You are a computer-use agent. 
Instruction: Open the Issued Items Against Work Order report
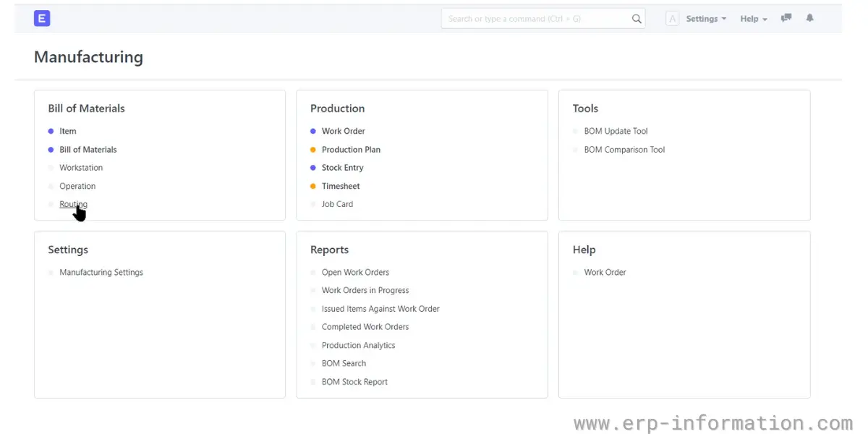380,309
